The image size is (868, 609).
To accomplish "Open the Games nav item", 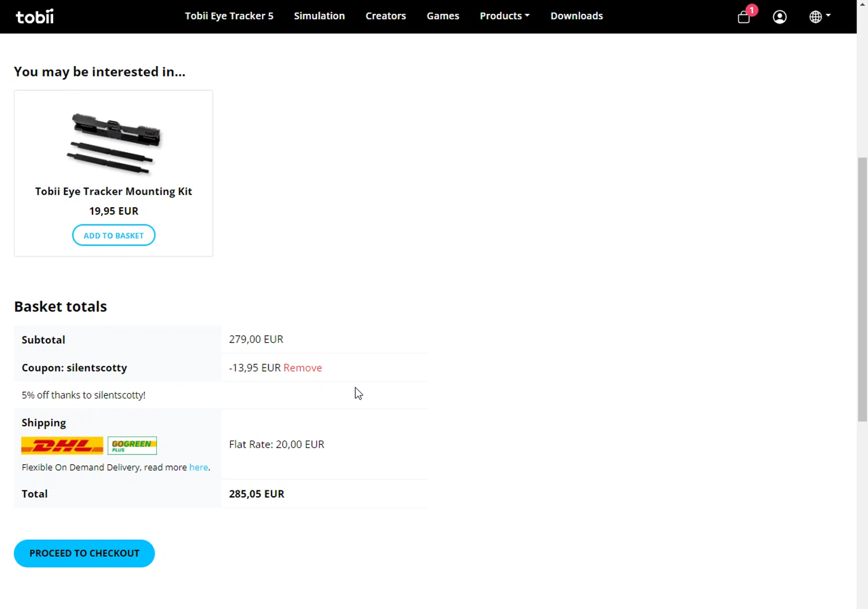I will click(443, 16).
